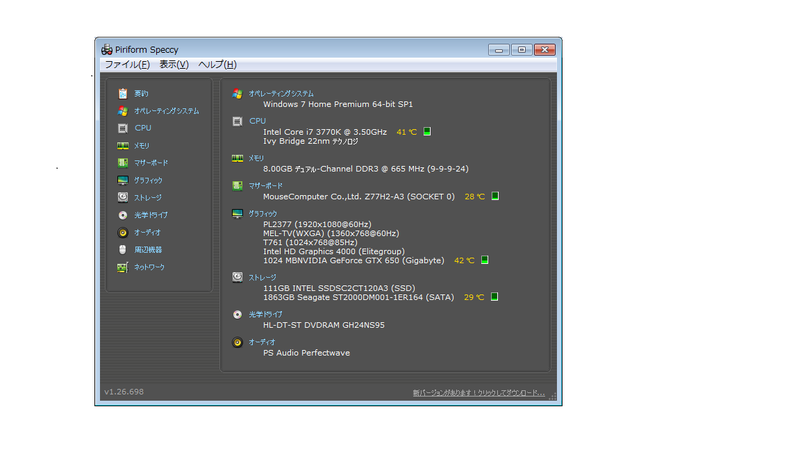Select ストレージ in the sidebar list

pos(148,197)
